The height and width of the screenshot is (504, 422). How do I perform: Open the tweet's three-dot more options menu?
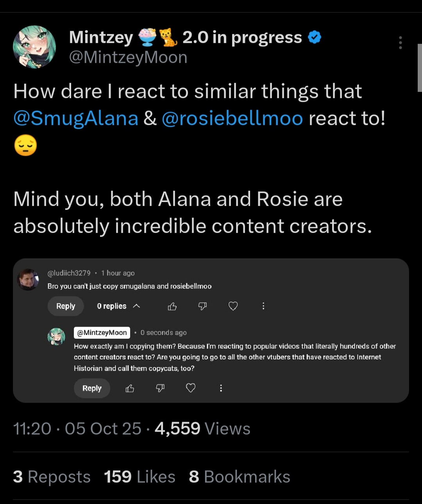[400, 43]
